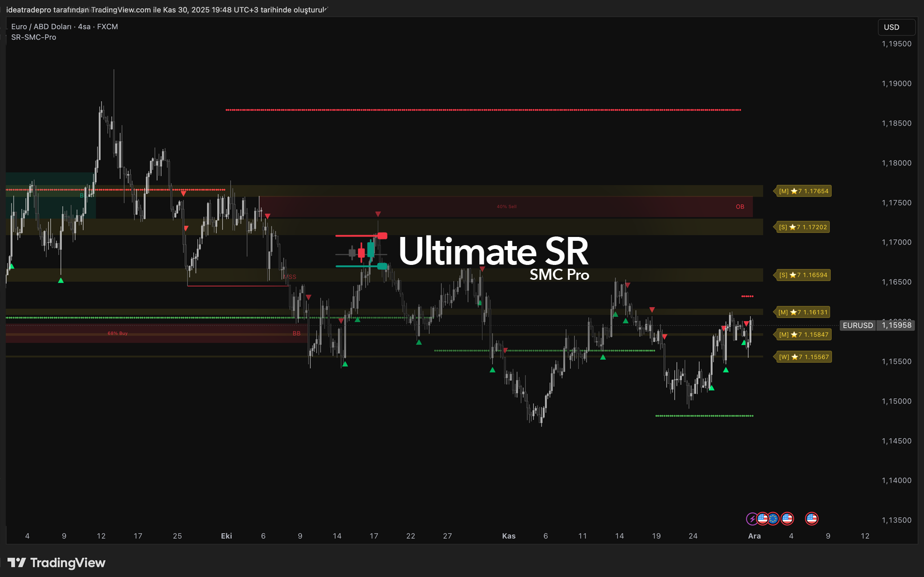The width and height of the screenshot is (924, 577).
Task: Open the Euro / ABD Doları symbol title
Action: (41, 26)
